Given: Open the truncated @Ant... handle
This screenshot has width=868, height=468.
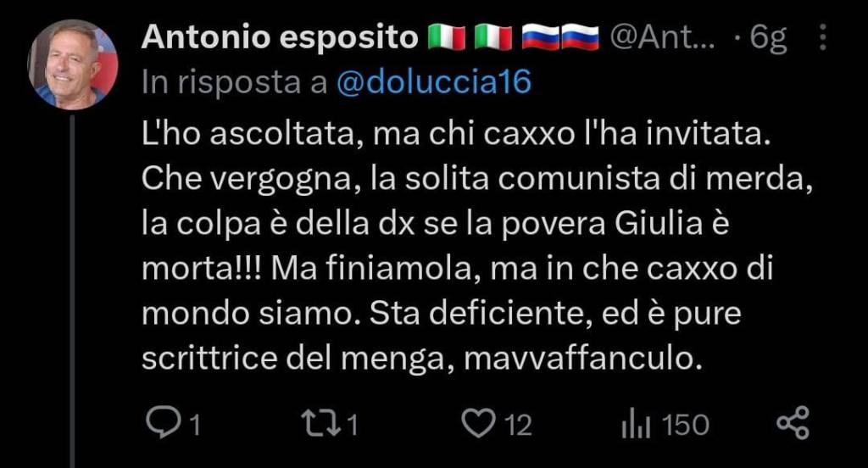Looking at the screenshot, I should (x=662, y=37).
